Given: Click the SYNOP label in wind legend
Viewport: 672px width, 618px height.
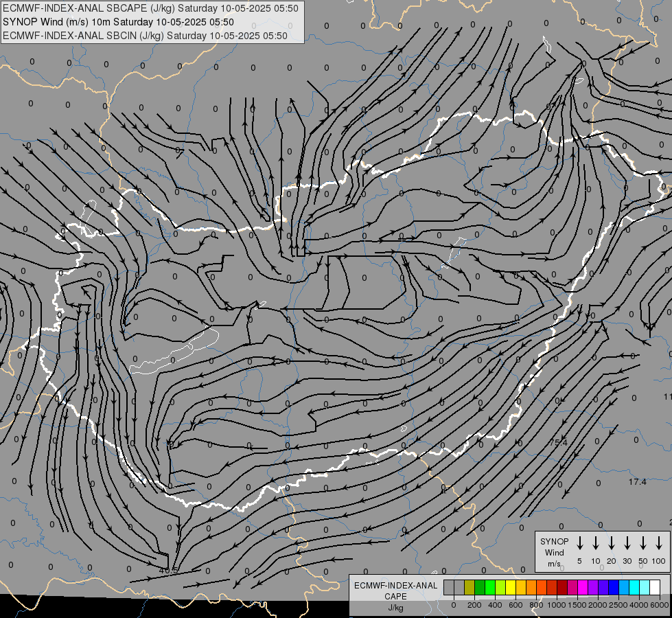Looking at the screenshot, I should coord(554,541).
